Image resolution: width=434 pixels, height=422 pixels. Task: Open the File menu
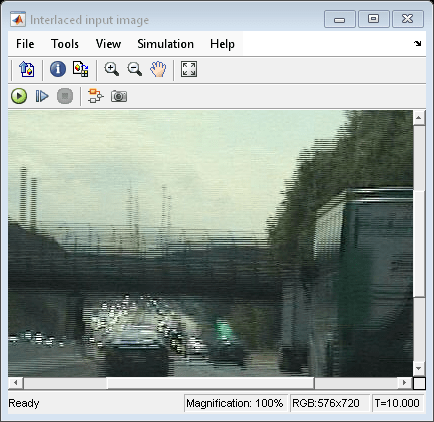[x=25, y=44]
